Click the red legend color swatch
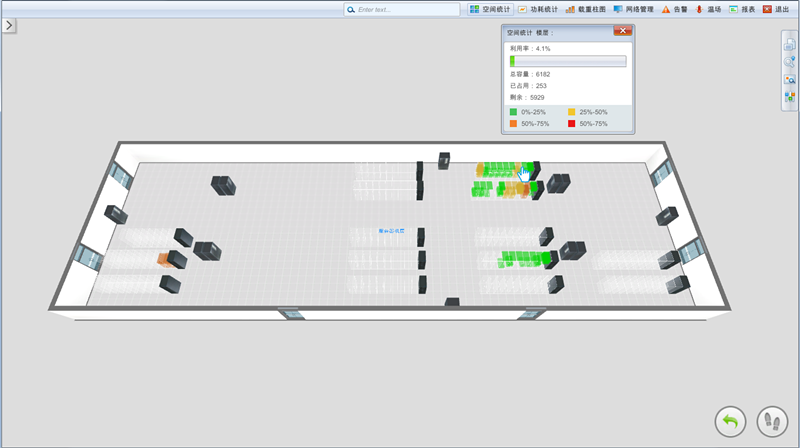Image resolution: width=800 pixels, height=448 pixels. pyautogui.click(x=572, y=124)
